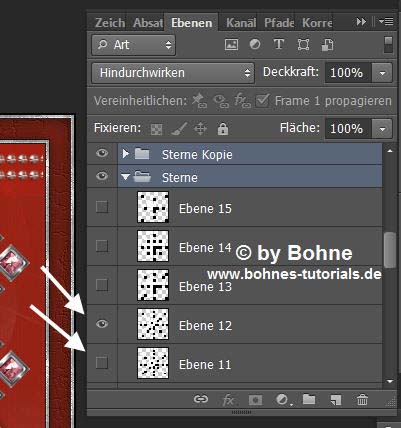The height and width of the screenshot is (428, 401).
Task: Filter layers by shape icon
Action: tap(303, 45)
